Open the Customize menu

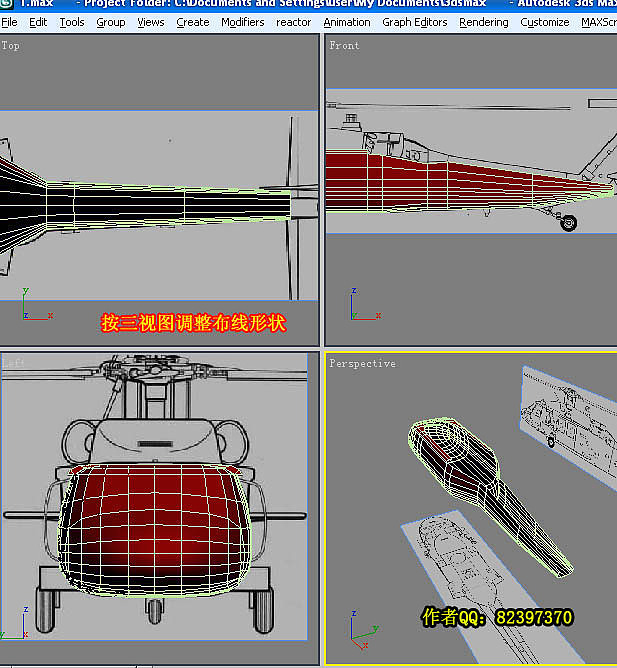(x=545, y=22)
